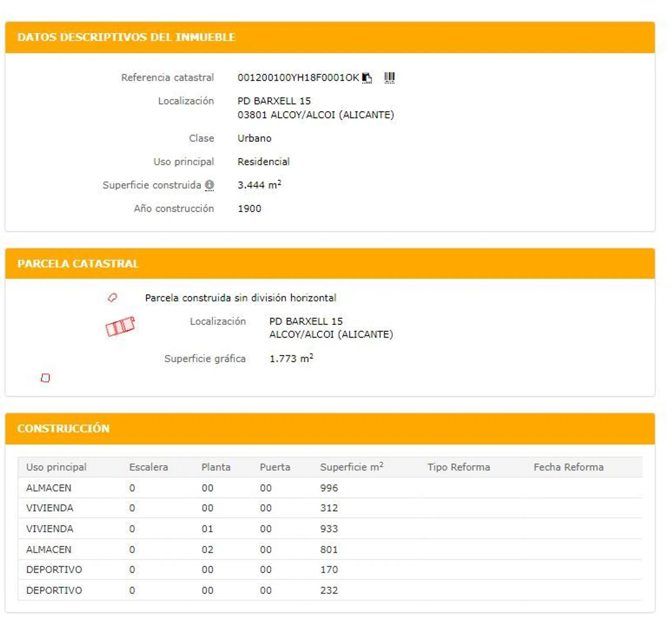Click the info icon next to Superficie construida

point(209,185)
